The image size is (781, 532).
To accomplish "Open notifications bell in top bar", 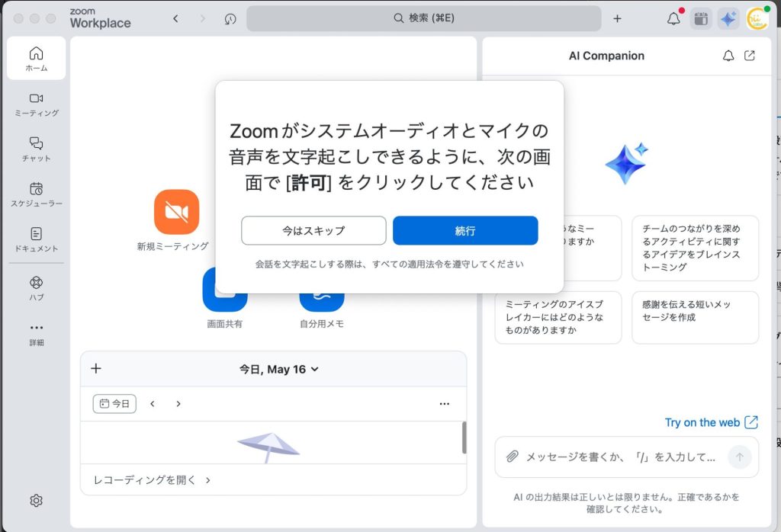I will 673,18.
